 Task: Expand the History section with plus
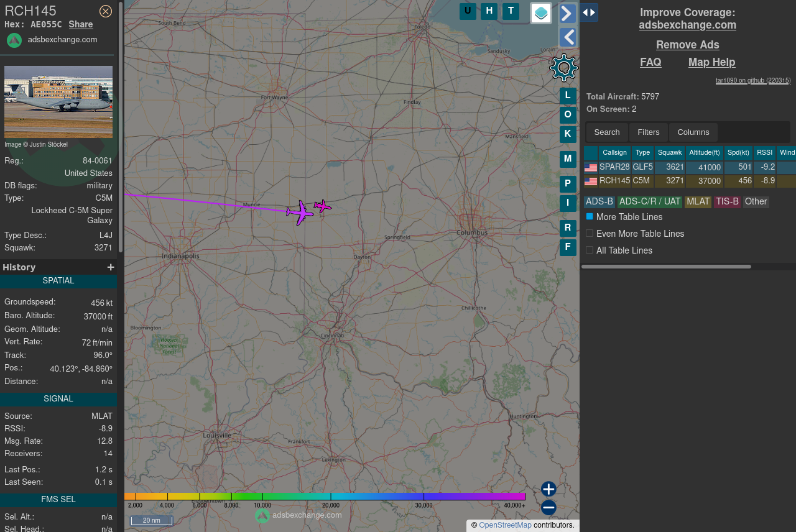click(111, 267)
